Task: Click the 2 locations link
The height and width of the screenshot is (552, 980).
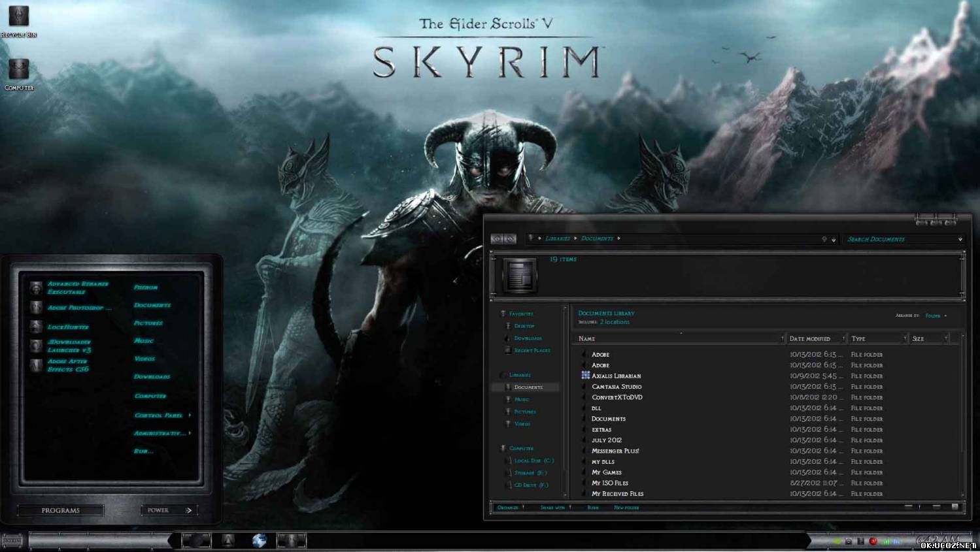Action: 615,322
